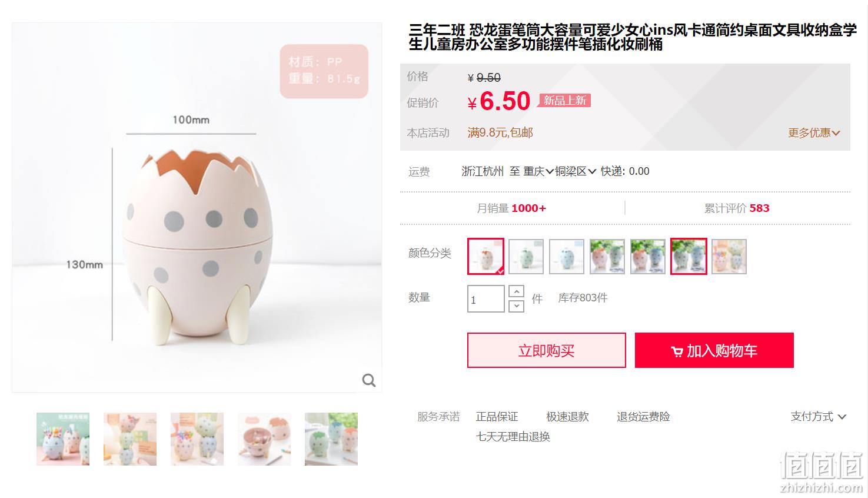
Task: Click the cart icon in add-to-cart button
Action: pyautogui.click(x=677, y=351)
